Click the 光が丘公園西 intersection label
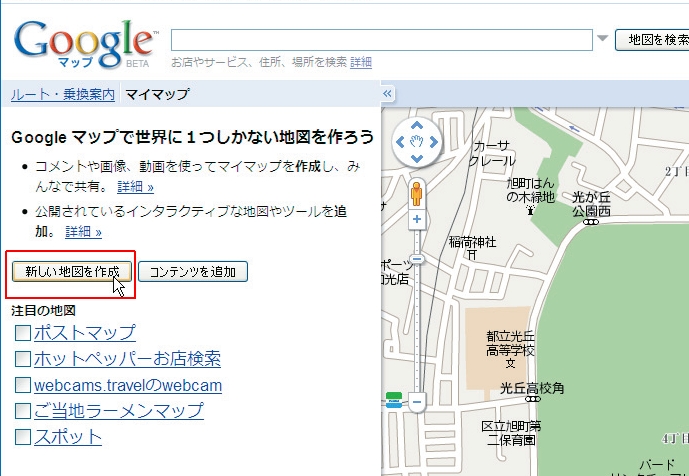This screenshot has height=476, width=689. click(591, 204)
